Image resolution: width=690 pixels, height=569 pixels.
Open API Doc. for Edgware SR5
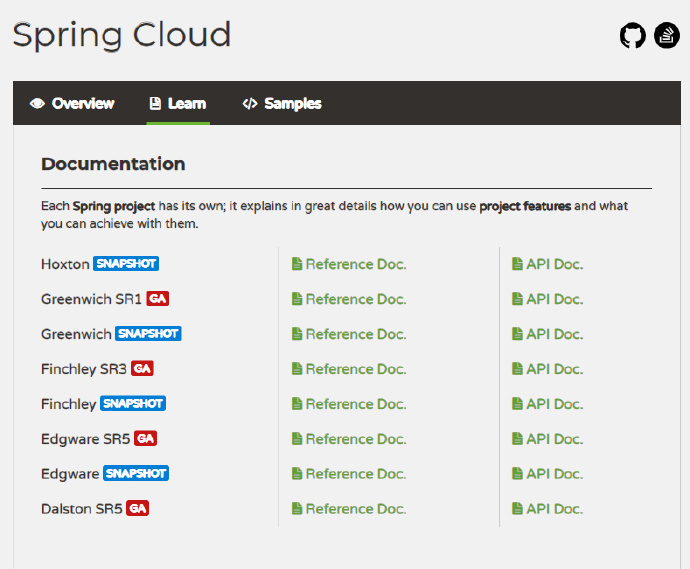pos(547,439)
